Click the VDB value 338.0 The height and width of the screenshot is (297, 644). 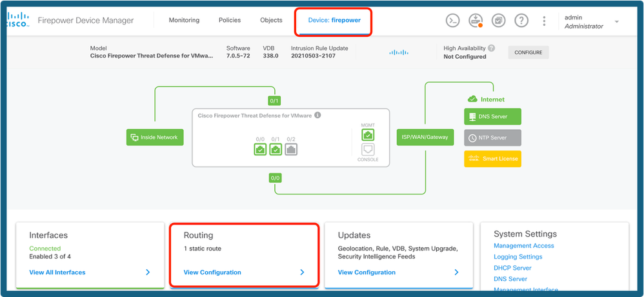click(270, 56)
